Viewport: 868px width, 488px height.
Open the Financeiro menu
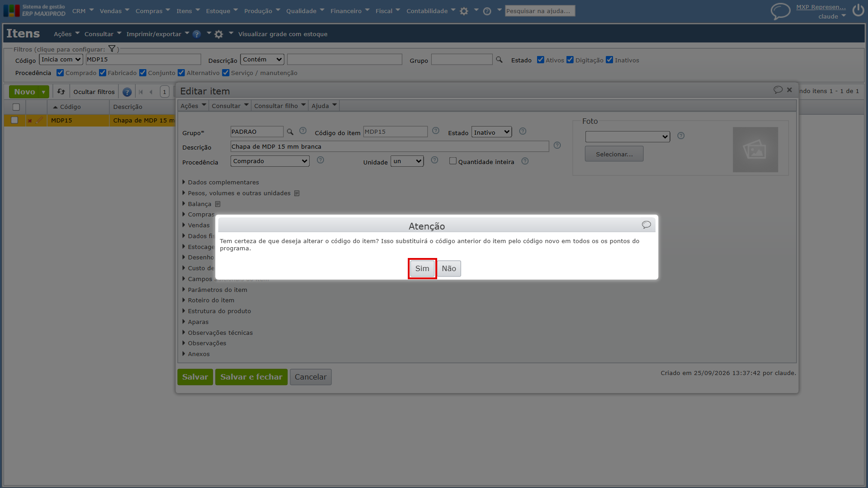click(x=349, y=11)
